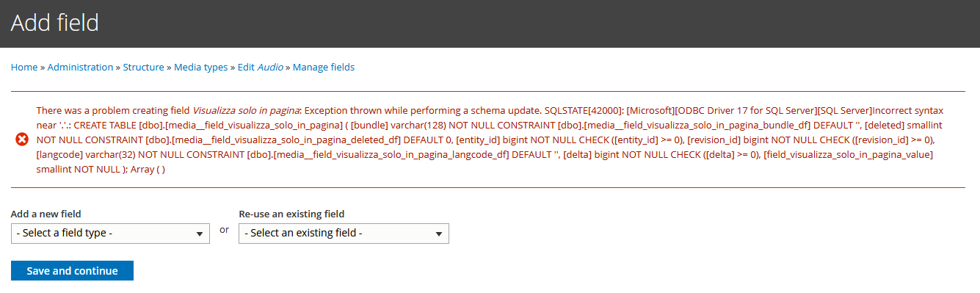Click the 'Add a new field' label

46,214
